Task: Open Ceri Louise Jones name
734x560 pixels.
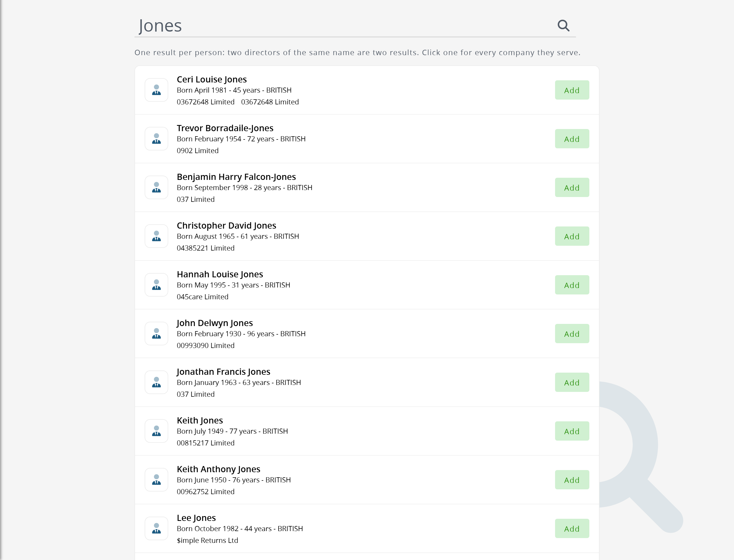Action: (x=212, y=79)
